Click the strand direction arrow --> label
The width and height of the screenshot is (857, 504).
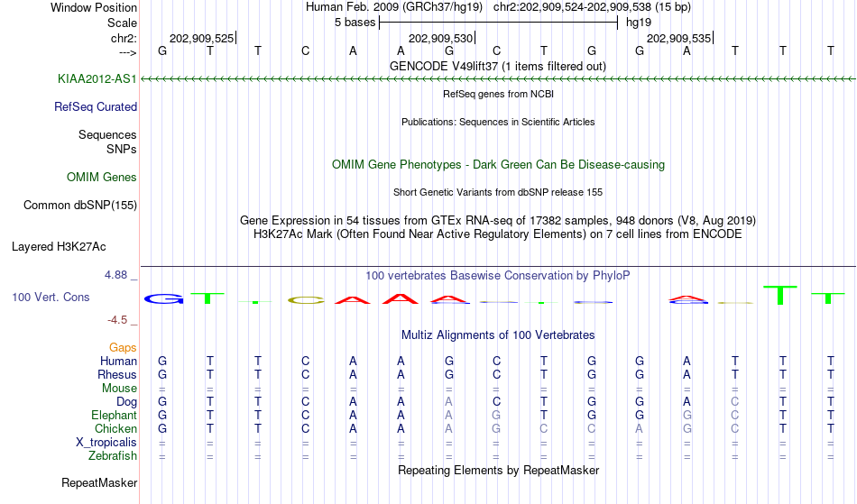pos(128,53)
